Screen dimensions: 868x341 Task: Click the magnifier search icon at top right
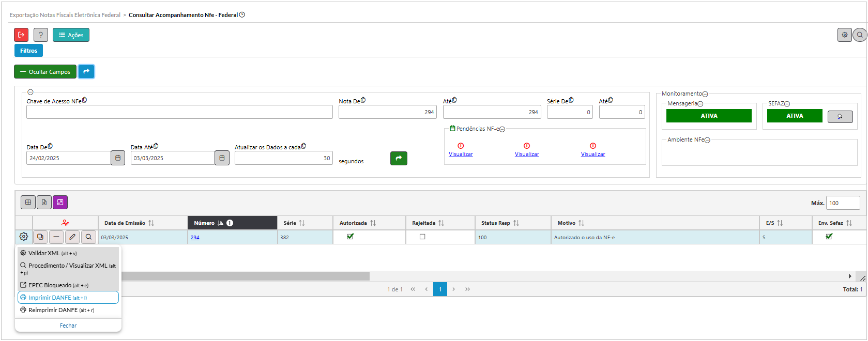coord(860,35)
